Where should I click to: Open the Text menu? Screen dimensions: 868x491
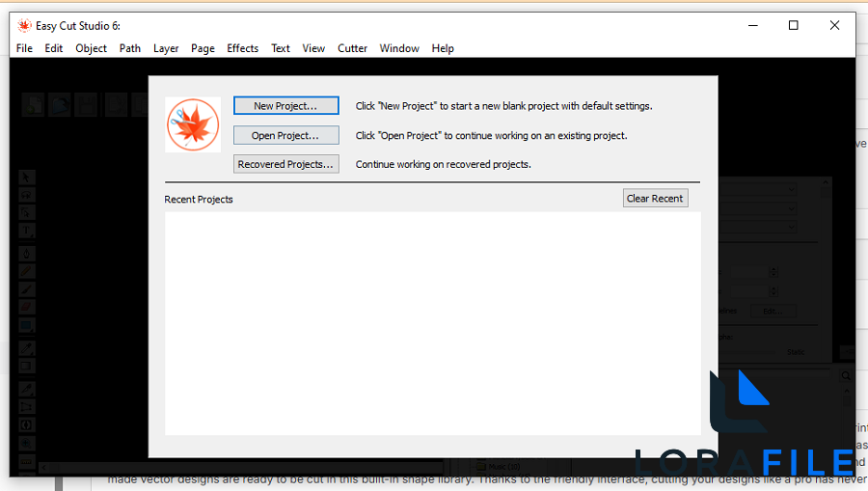pos(281,48)
